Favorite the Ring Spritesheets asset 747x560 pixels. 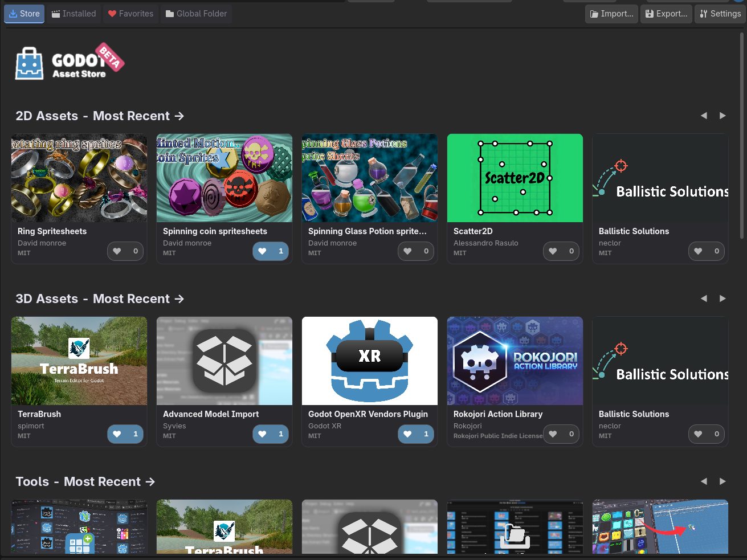coord(125,251)
